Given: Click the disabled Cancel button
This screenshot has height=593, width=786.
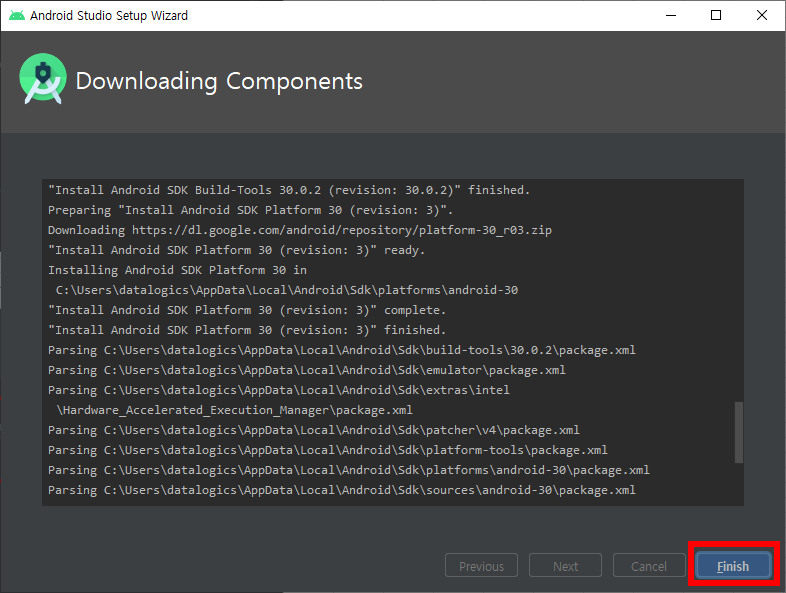Looking at the screenshot, I should (x=649, y=565).
